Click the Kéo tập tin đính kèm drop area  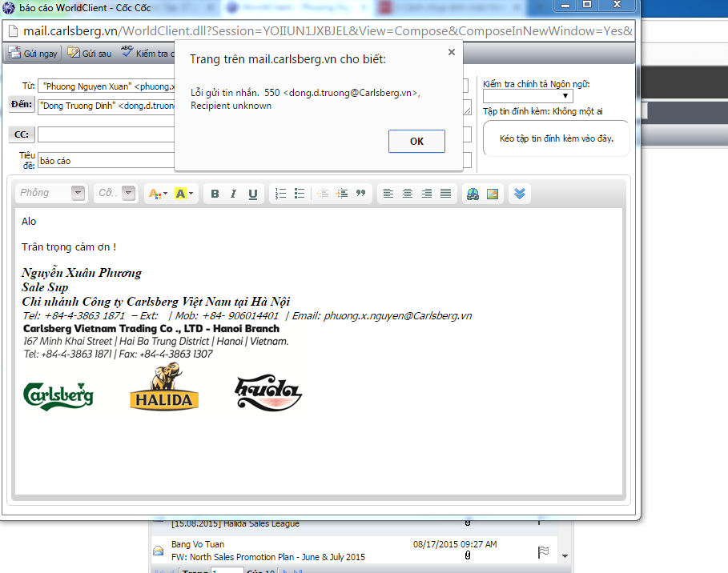tap(557, 138)
